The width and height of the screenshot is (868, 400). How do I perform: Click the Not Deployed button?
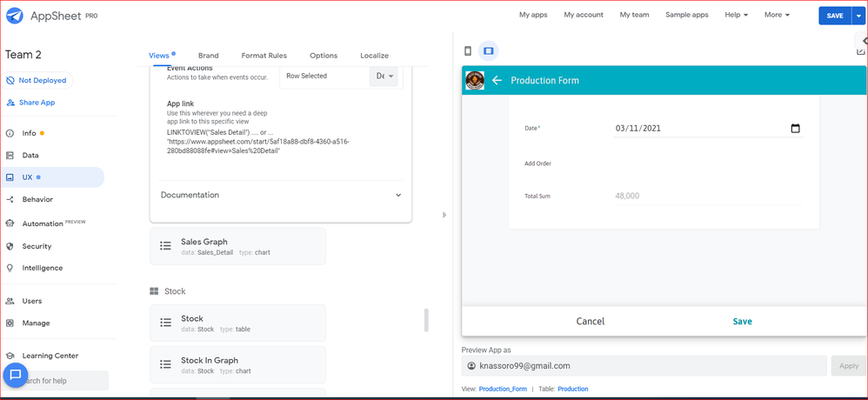coord(37,80)
